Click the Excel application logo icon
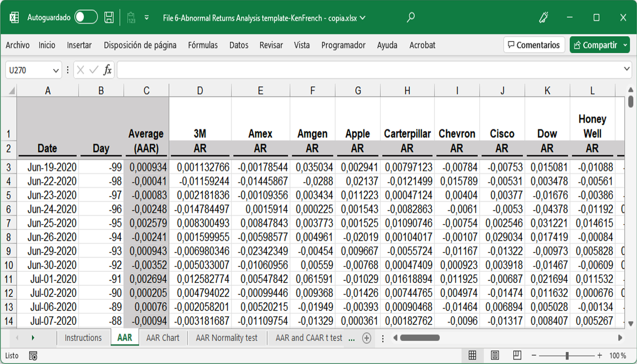This screenshot has width=637, height=364. point(14,18)
